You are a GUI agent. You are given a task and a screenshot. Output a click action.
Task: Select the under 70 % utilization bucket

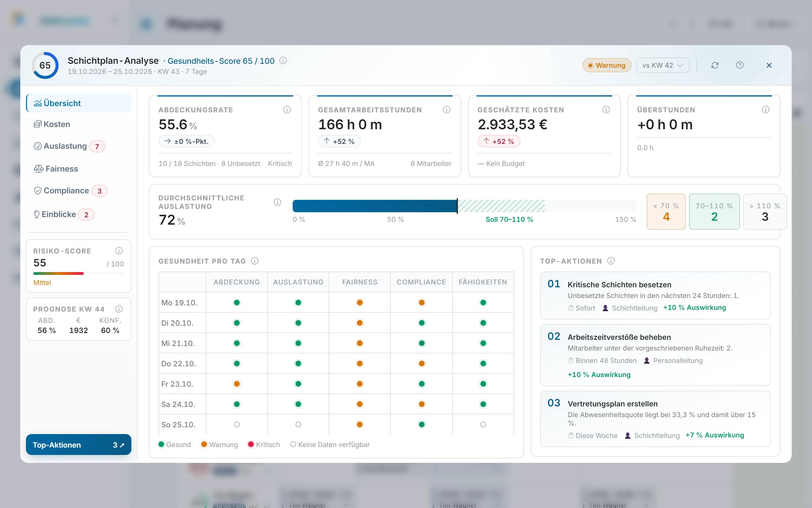click(666, 212)
